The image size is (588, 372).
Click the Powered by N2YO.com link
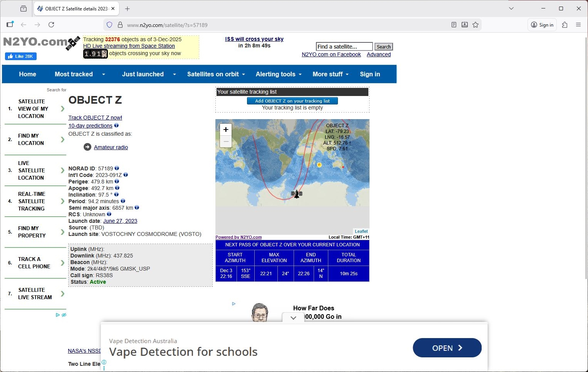point(239,237)
